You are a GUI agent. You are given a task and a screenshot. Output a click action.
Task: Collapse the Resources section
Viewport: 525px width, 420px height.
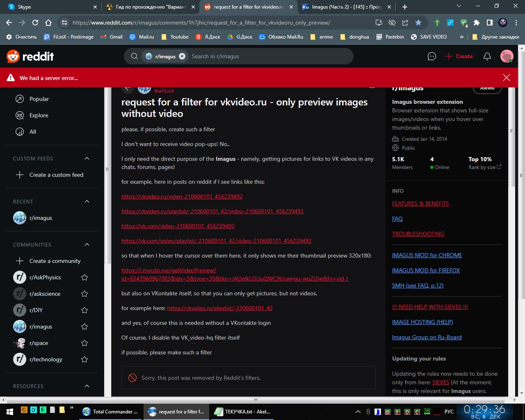coord(87,386)
